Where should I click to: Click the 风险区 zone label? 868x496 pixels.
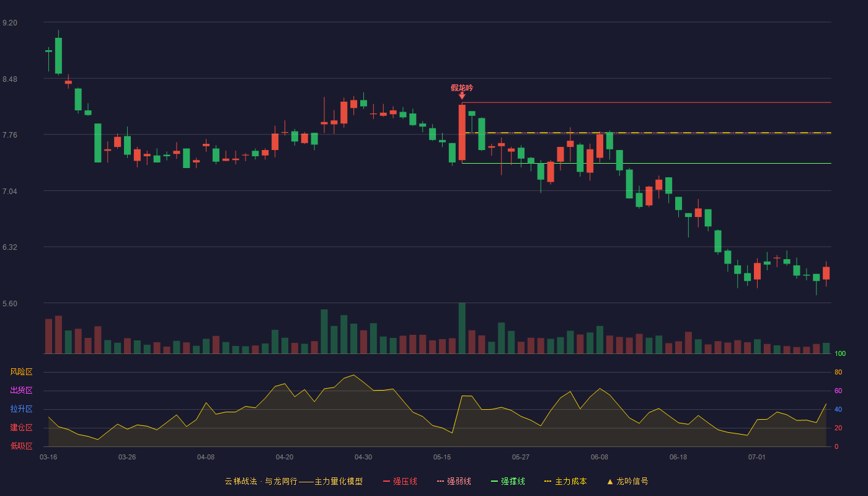(22, 372)
